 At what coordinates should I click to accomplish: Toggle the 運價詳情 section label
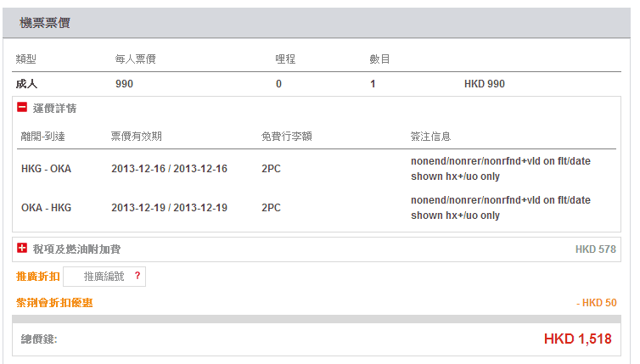point(54,109)
